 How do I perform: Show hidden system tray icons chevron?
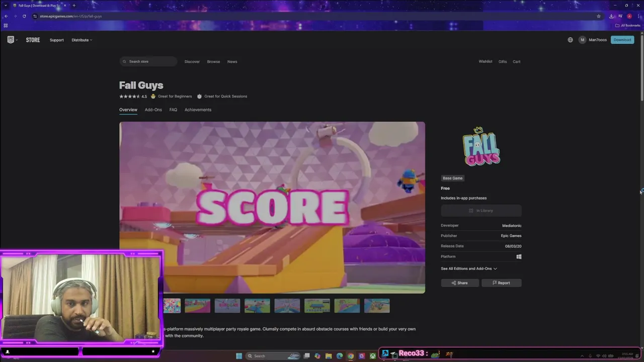[x=583, y=356]
